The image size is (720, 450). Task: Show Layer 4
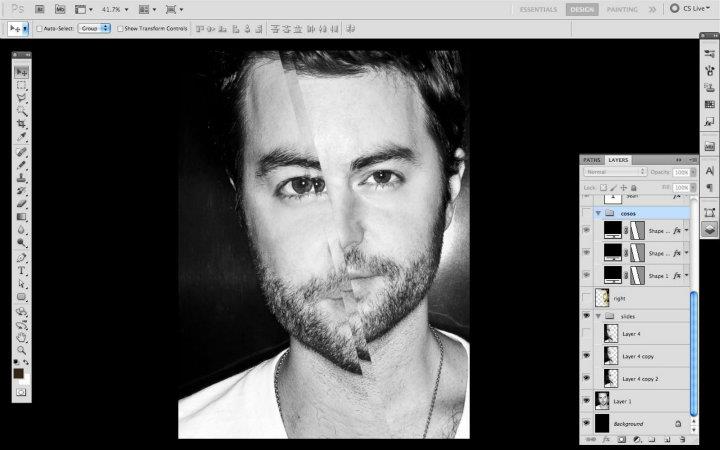tap(586, 333)
